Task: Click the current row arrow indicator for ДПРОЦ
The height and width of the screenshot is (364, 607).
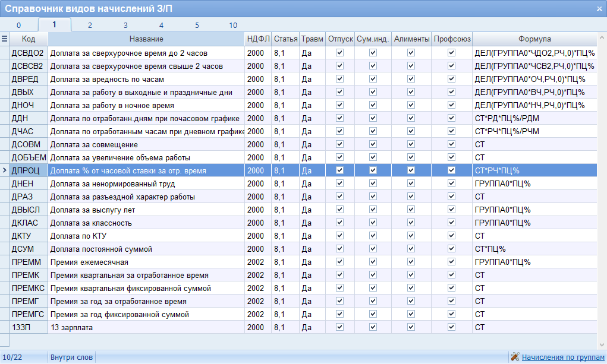Action: click(x=5, y=170)
